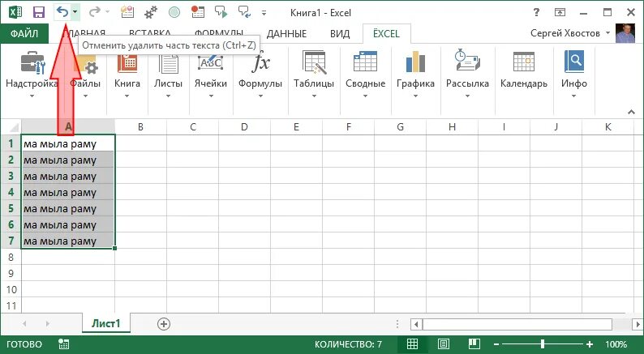Open the Help question mark

536,13
